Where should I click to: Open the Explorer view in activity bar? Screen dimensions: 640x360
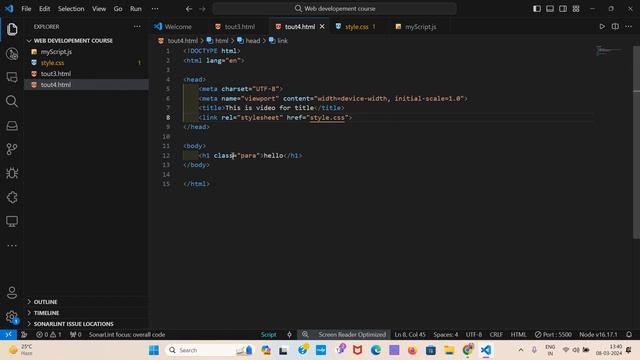pos(12,29)
